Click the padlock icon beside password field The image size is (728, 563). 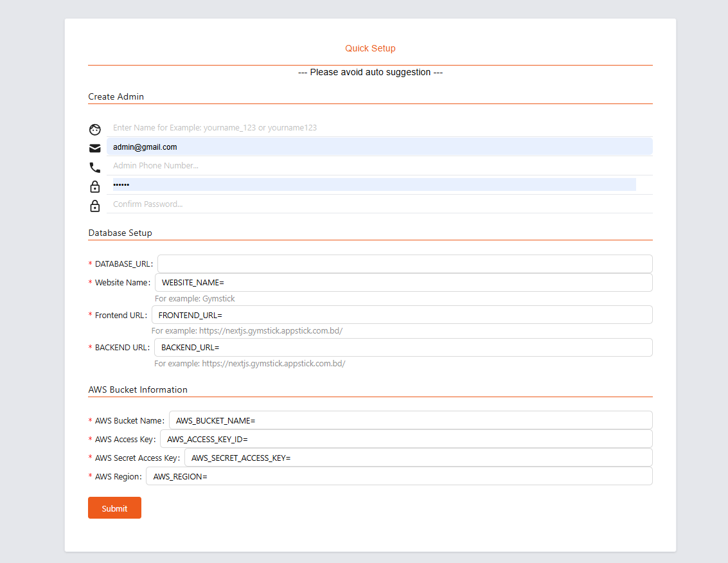95,186
